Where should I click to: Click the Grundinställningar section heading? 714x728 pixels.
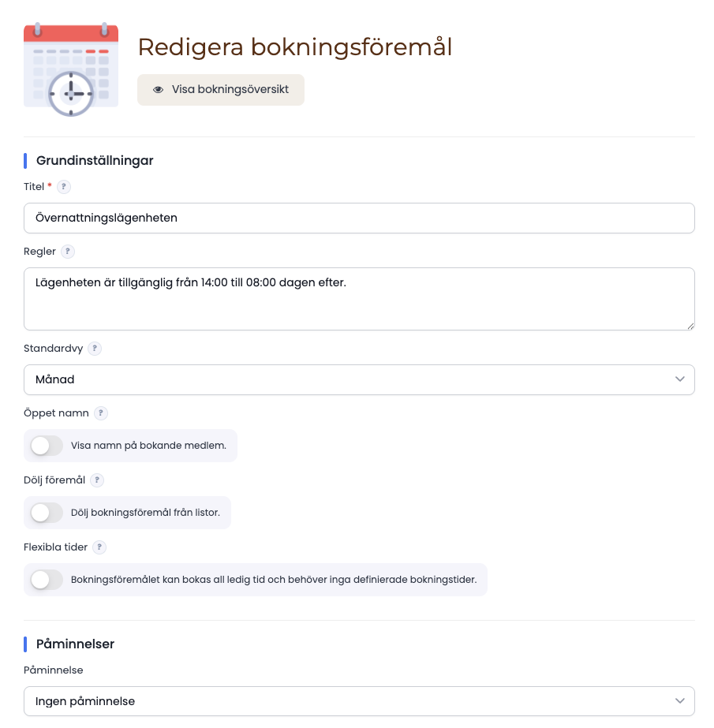pyautogui.click(x=95, y=161)
